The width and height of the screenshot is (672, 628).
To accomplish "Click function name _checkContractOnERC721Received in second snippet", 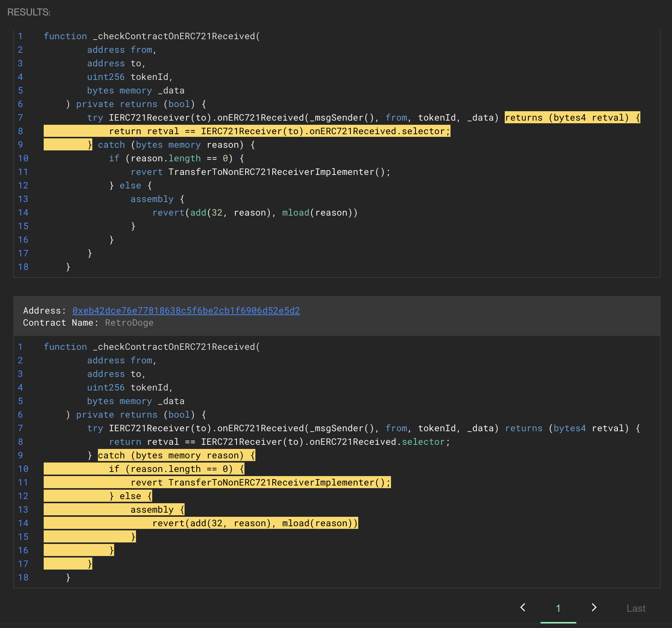I will click(x=176, y=347).
